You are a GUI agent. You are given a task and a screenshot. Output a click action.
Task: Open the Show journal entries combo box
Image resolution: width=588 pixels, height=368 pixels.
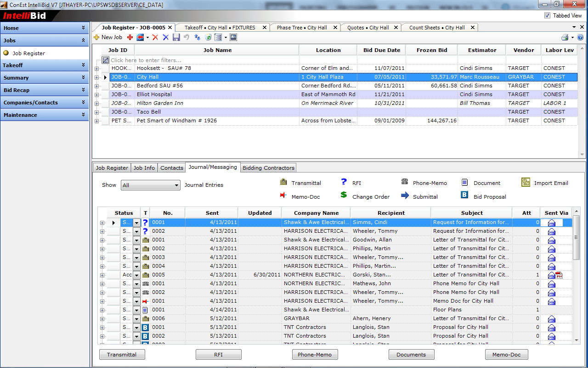(x=151, y=185)
